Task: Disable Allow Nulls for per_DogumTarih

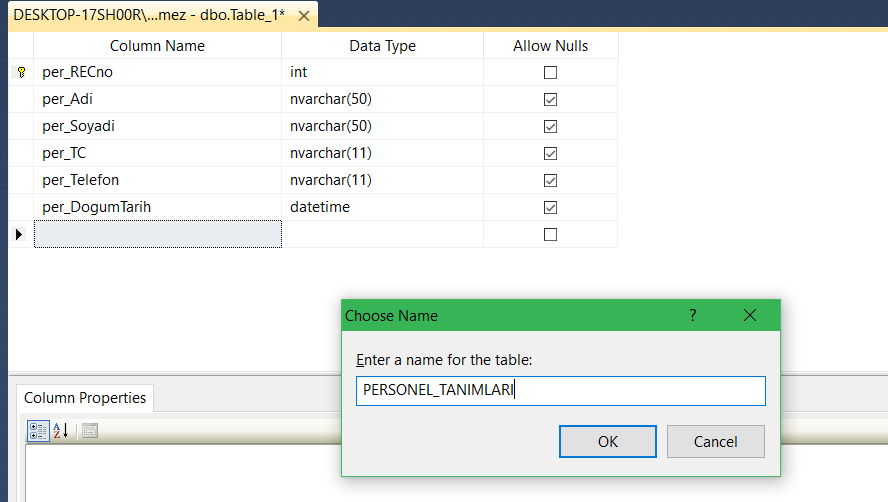Action: pyautogui.click(x=550, y=208)
